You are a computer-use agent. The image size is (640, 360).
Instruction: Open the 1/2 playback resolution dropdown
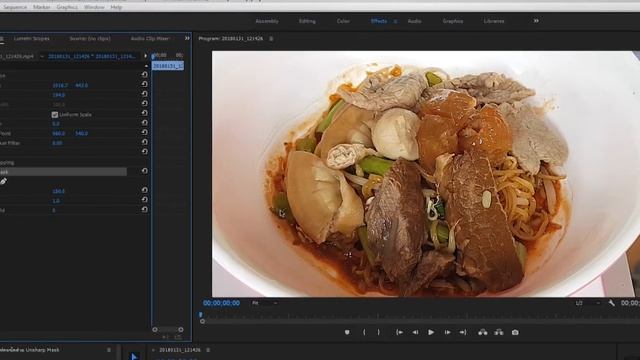(x=587, y=303)
